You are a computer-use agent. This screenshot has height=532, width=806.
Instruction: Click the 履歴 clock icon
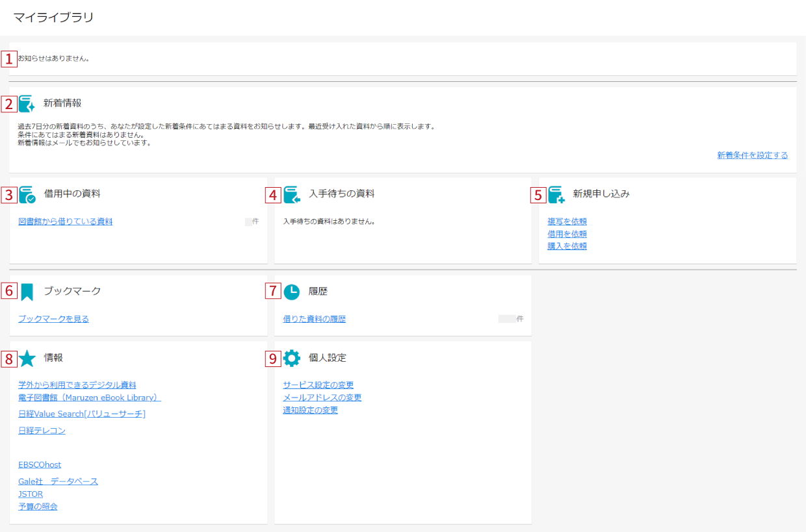coord(292,292)
